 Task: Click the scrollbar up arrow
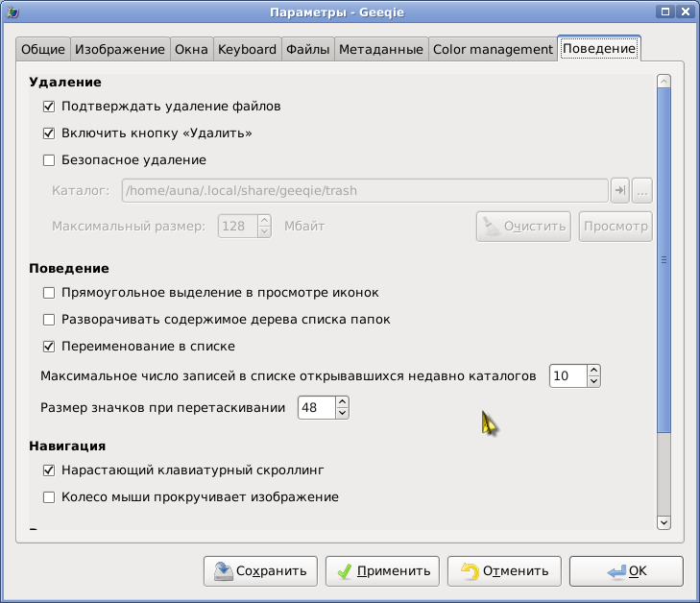pos(664,82)
